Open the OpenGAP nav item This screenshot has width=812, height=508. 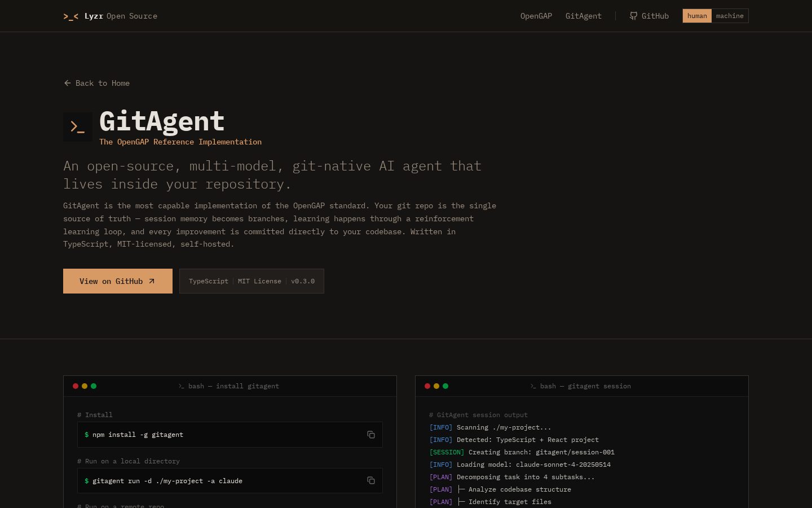click(536, 16)
